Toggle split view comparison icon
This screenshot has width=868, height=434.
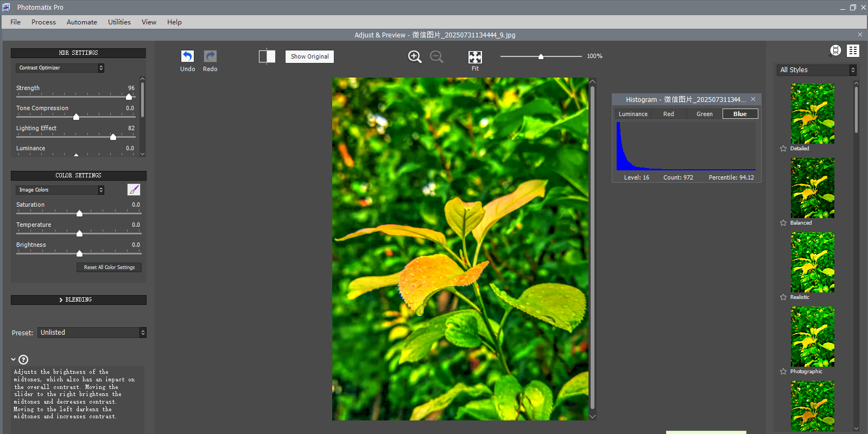pos(267,56)
